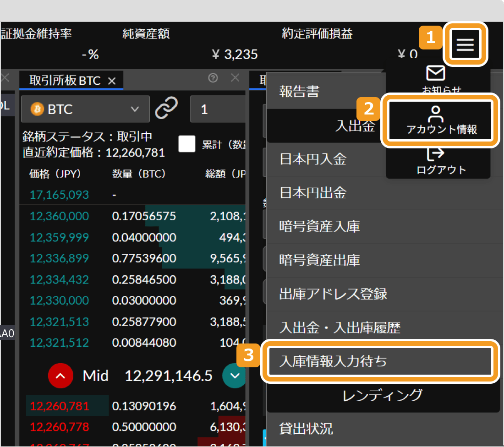Click the quantity field showing 1
504x447 pixels.
218,109
